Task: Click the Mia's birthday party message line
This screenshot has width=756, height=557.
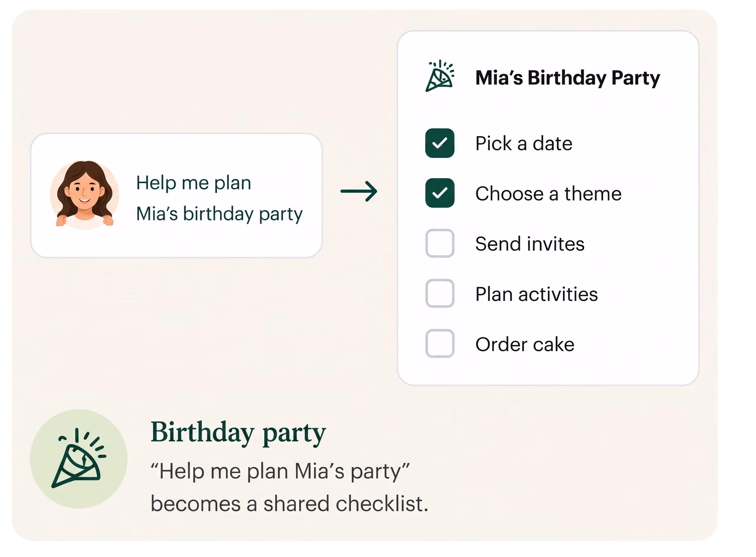Action: pyautogui.click(x=219, y=214)
